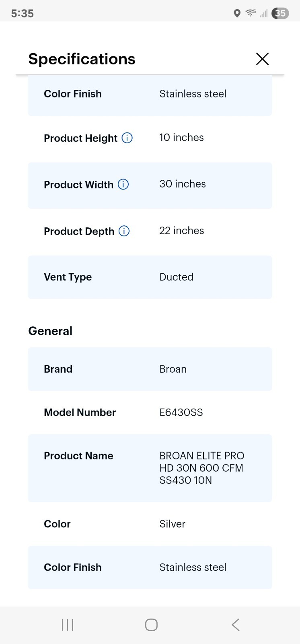Tap the Brand row showing Broan
The image size is (300, 644).
(150, 369)
